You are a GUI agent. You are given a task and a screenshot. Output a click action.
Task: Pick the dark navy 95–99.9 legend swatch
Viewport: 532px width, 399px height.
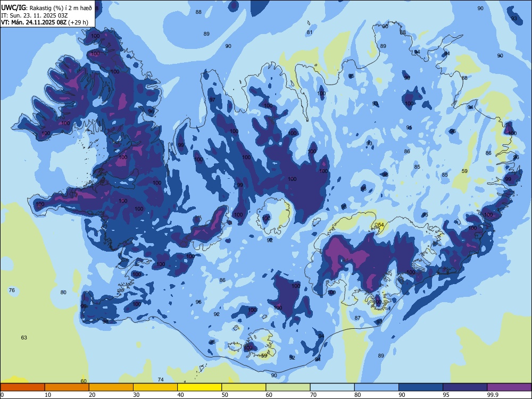(465, 387)
